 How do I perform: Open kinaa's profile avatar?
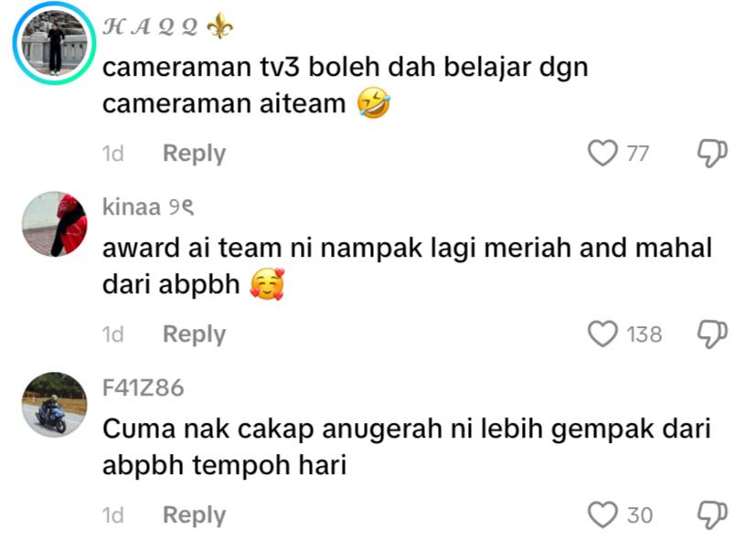pos(55,224)
